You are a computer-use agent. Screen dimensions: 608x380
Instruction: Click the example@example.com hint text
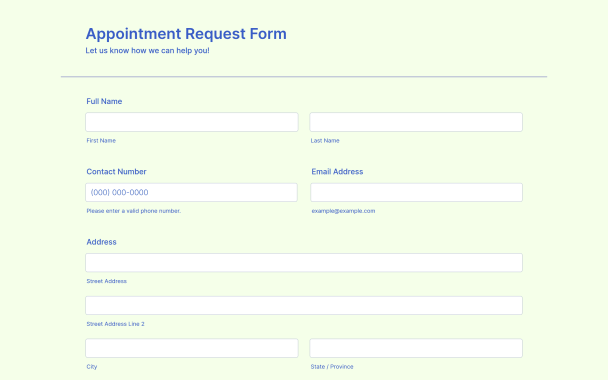343,211
